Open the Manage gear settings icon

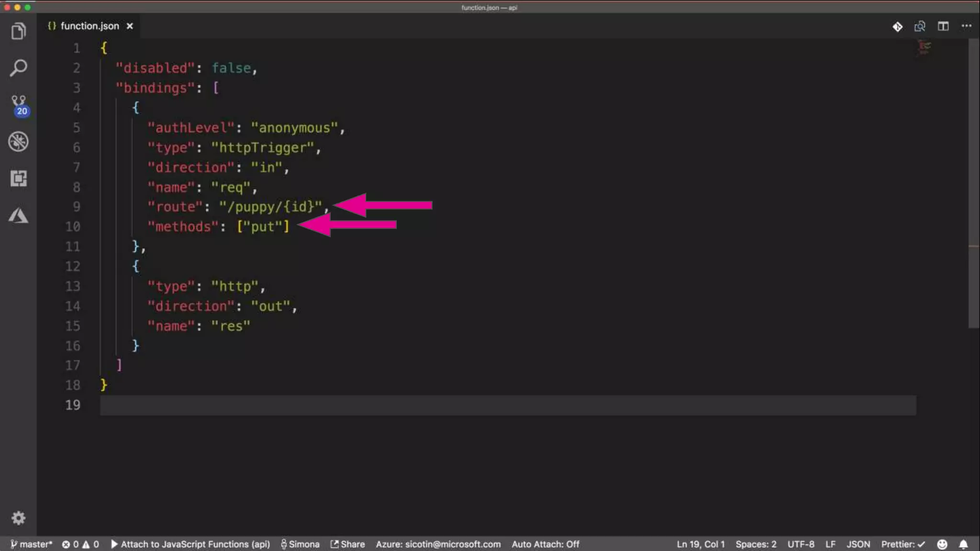(x=18, y=518)
